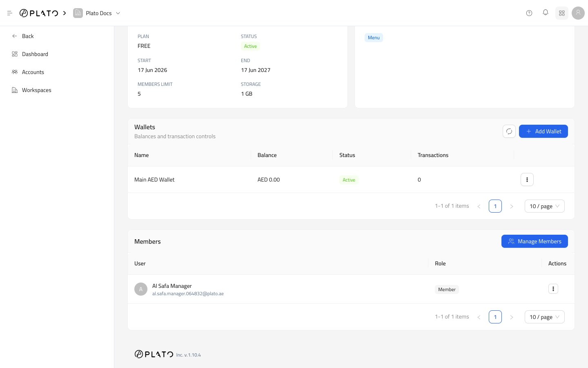This screenshot has width=588, height=368.
Task: Click the Dashboard icon in sidebar
Action: point(15,54)
